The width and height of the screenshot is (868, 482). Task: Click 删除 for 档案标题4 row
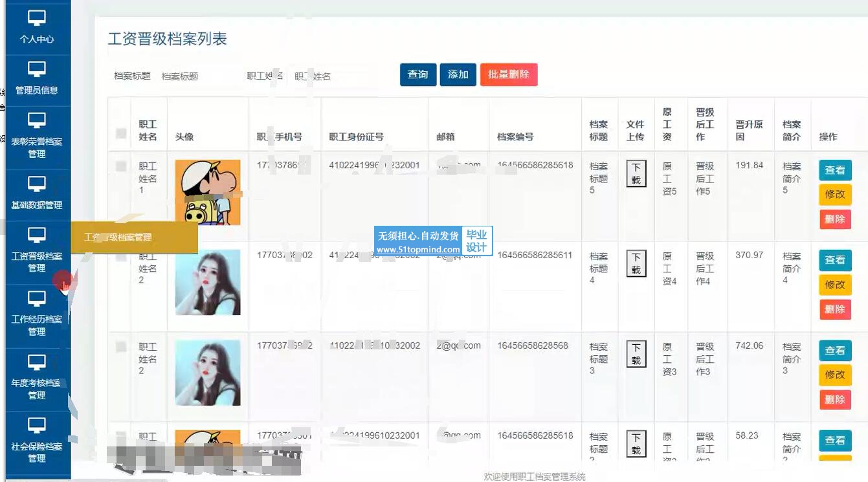[835, 309]
